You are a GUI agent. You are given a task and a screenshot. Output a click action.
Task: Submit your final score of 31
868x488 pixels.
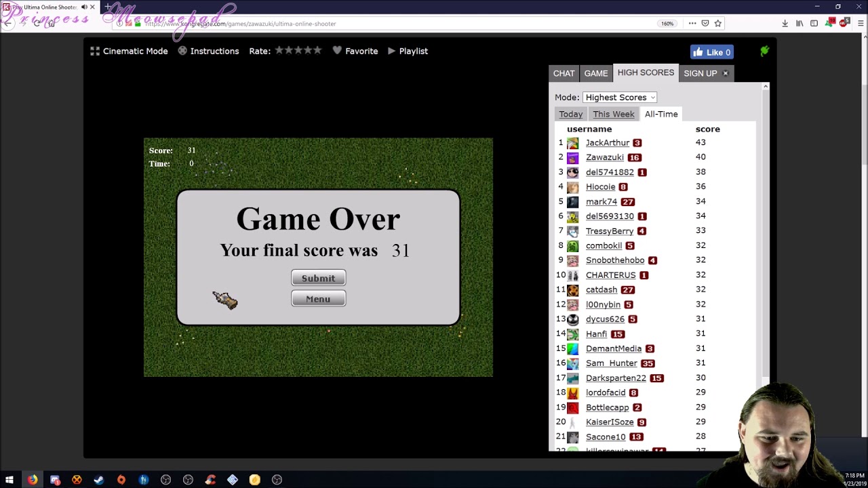point(318,277)
